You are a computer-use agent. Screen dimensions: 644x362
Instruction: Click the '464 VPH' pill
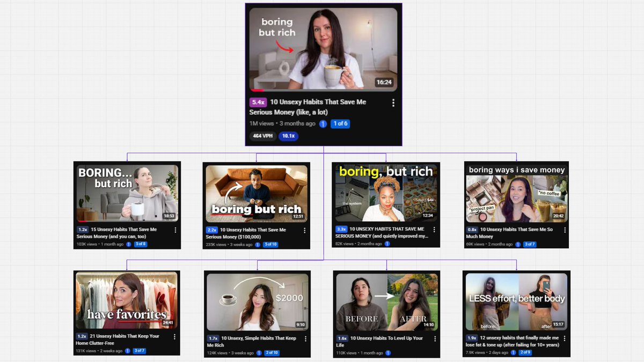pos(263,136)
